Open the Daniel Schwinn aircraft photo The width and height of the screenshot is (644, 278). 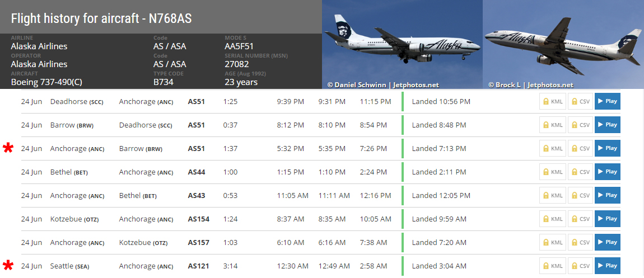click(x=402, y=44)
